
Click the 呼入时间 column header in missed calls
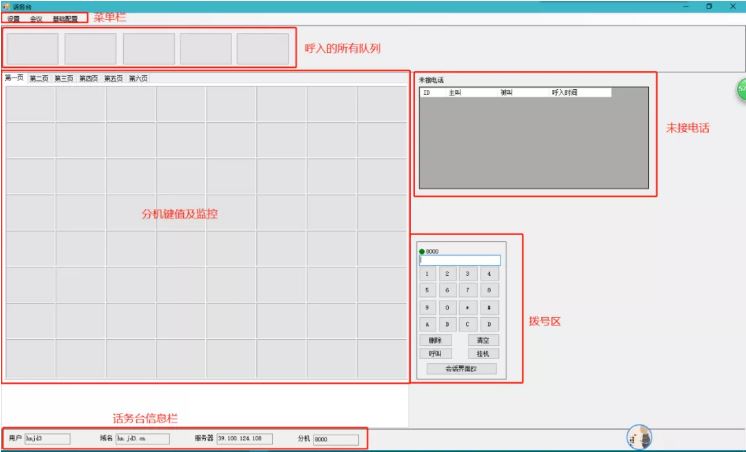click(x=566, y=92)
